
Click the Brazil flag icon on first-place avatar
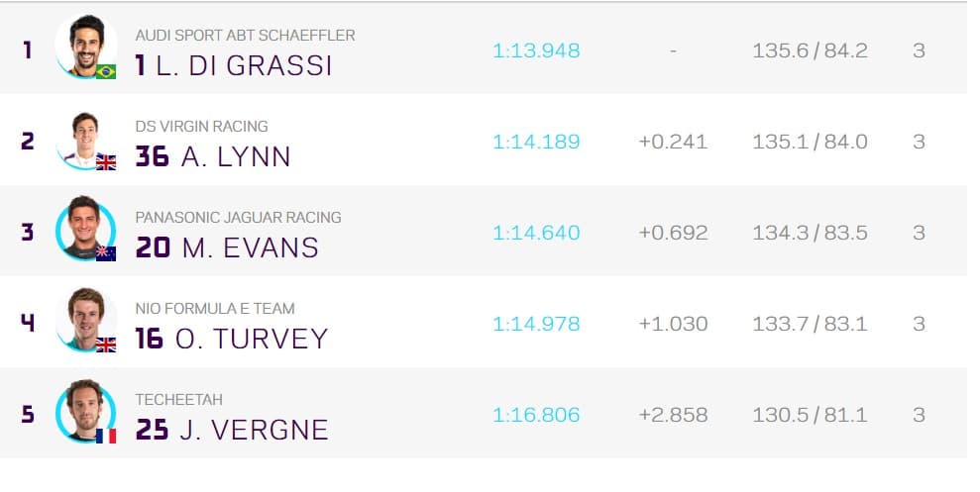(x=106, y=71)
